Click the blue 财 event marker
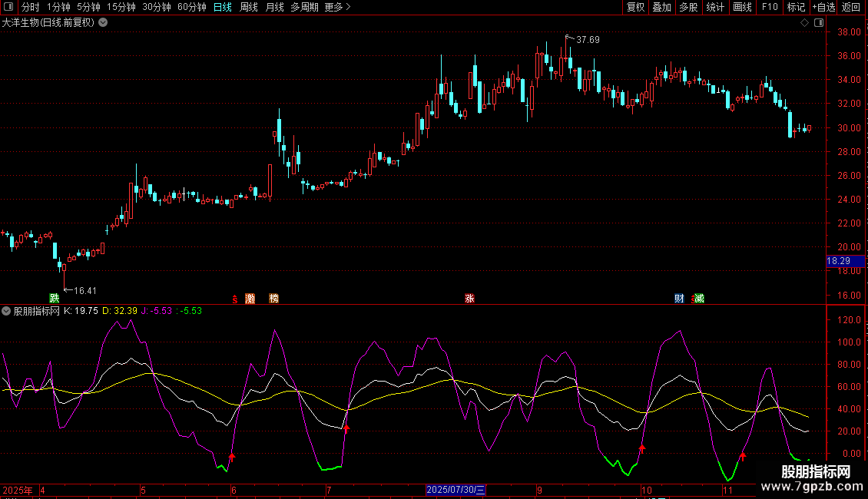Viewport: 868px width, 499px height. point(679,298)
